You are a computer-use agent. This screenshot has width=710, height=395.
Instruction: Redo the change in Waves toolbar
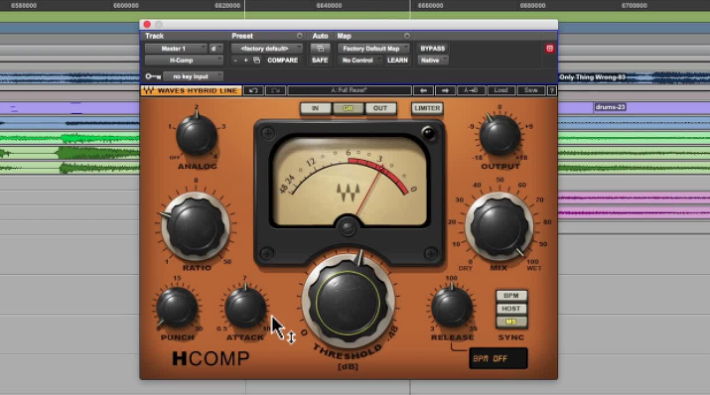[x=275, y=91]
